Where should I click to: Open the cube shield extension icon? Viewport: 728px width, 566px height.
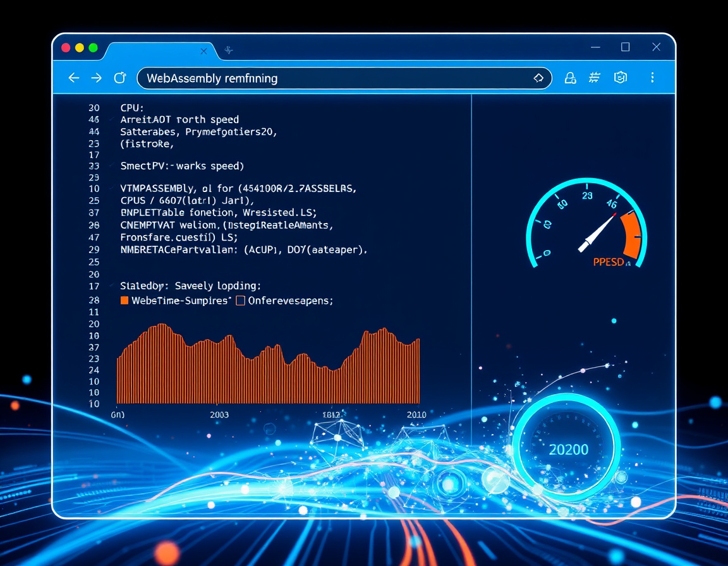point(621,78)
